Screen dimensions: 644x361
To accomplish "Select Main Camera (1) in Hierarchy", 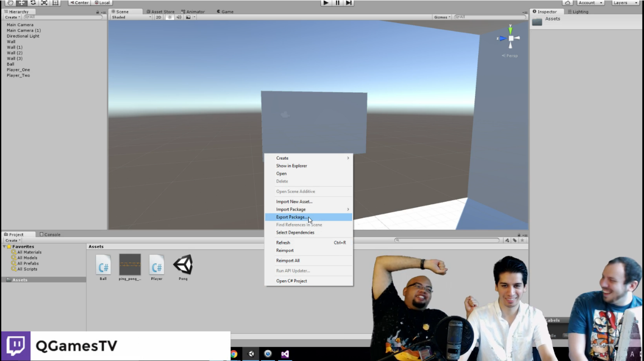I will pos(24,30).
